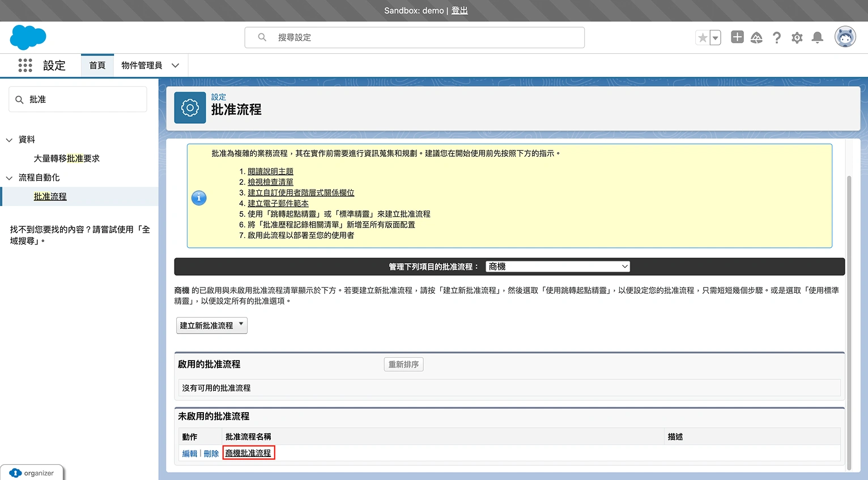Open the notifications bell
The image size is (868, 480).
click(817, 38)
